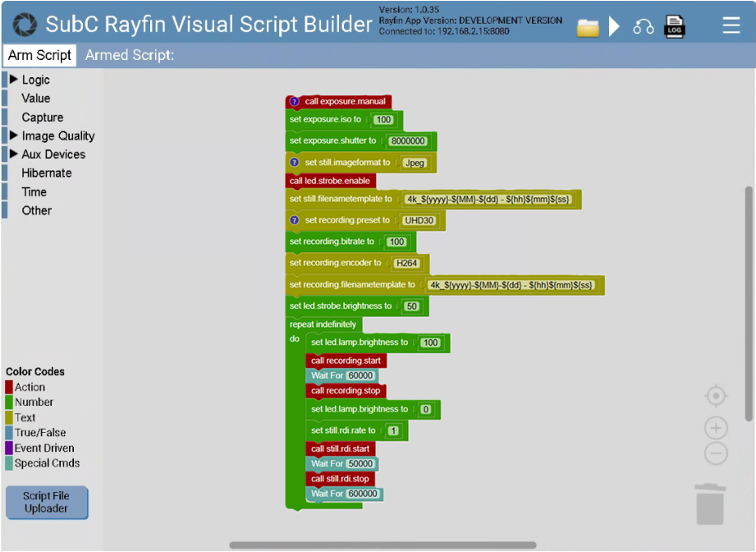Click the center workspace crosshair icon

(x=716, y=397)
